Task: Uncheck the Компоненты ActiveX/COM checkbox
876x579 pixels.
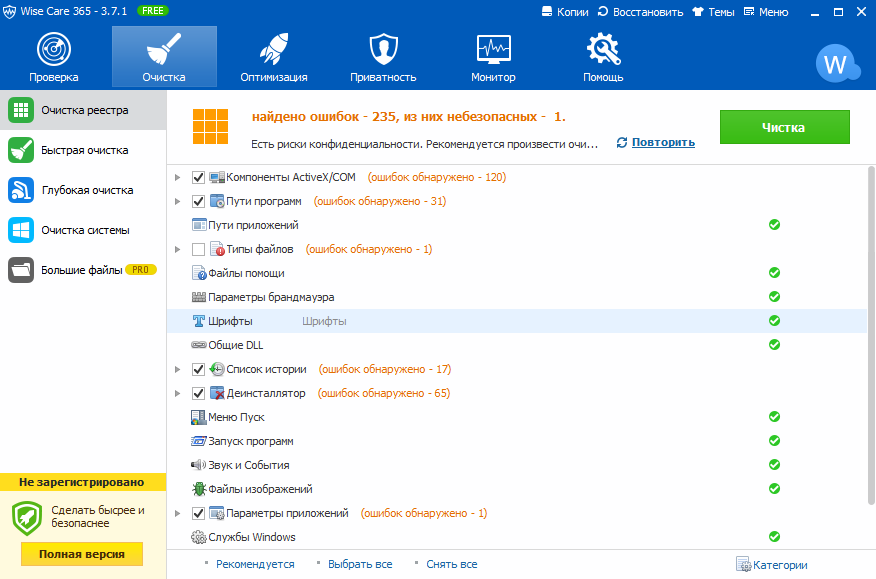Action: [x=198, y=177]
